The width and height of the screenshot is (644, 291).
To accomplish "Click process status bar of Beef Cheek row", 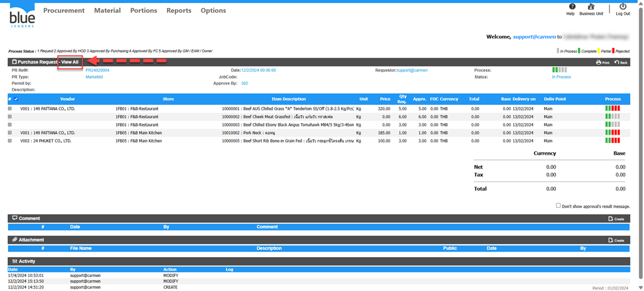I will coord(612,116).
